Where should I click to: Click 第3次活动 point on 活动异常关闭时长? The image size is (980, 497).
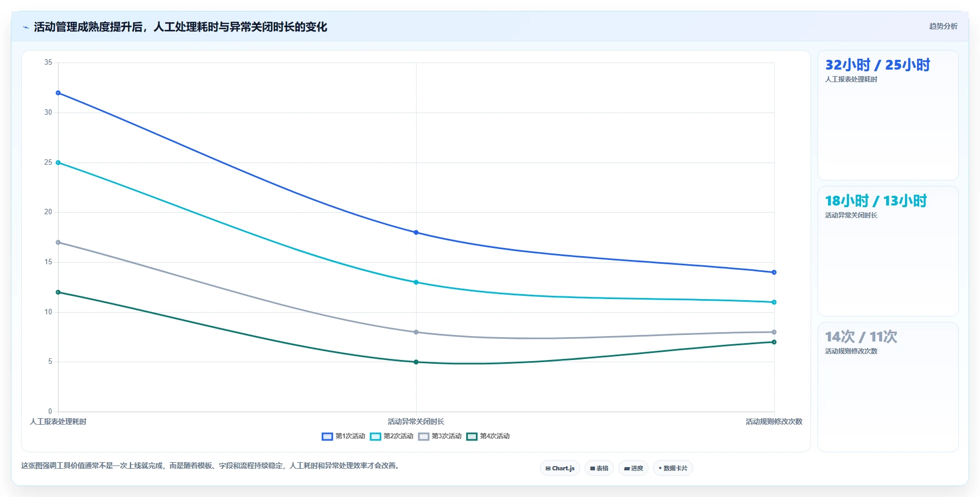pos(416,332)
